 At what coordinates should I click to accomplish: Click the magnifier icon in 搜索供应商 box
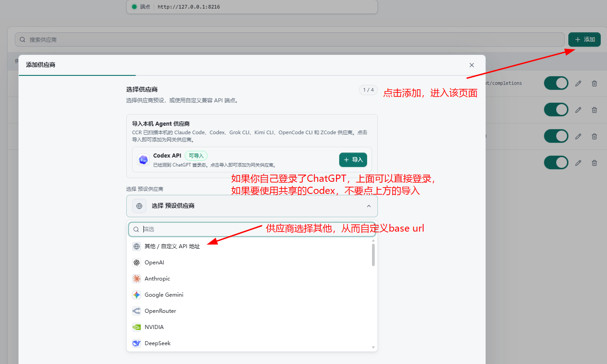tap(22, 39)
